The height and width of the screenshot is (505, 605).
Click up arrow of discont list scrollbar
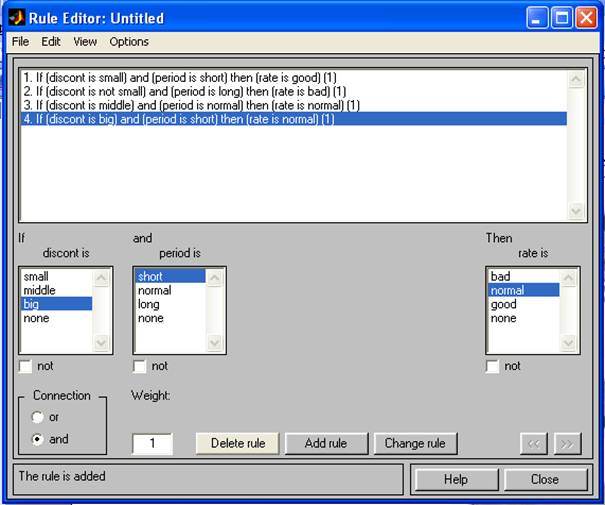(101, 278)
